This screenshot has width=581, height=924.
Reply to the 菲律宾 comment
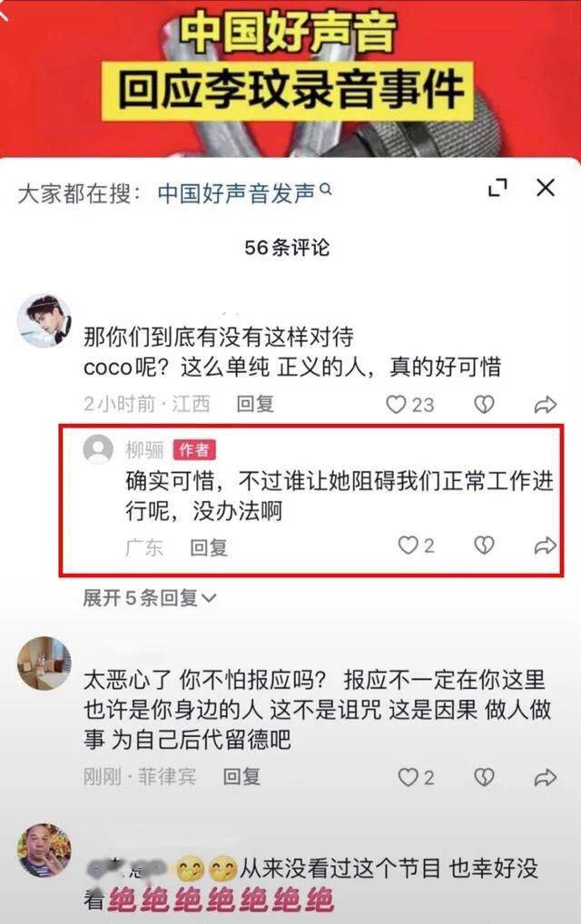coord(241,777)
